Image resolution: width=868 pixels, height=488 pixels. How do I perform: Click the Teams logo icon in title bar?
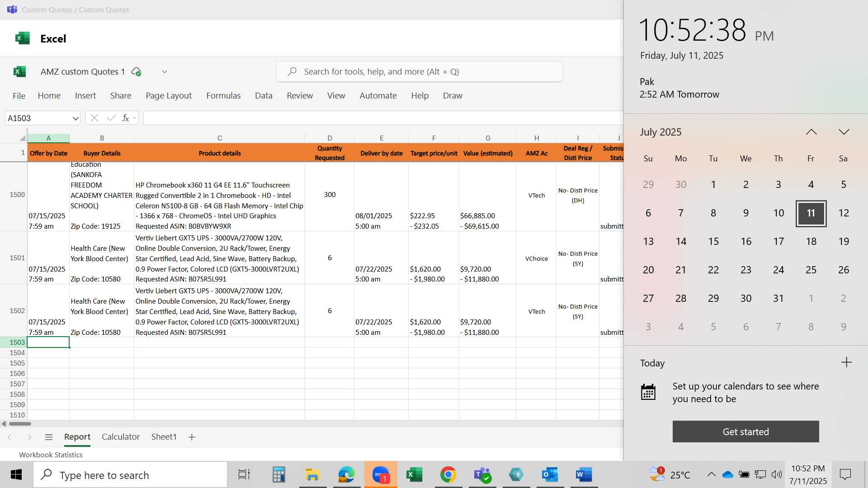pyautogui.click(x=12, y=9)
